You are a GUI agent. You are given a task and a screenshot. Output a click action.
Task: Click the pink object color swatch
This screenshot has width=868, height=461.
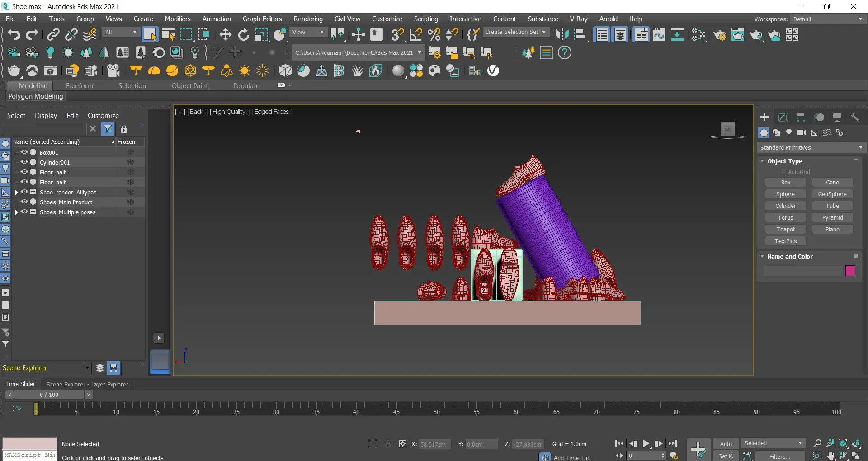click(850, 271)
